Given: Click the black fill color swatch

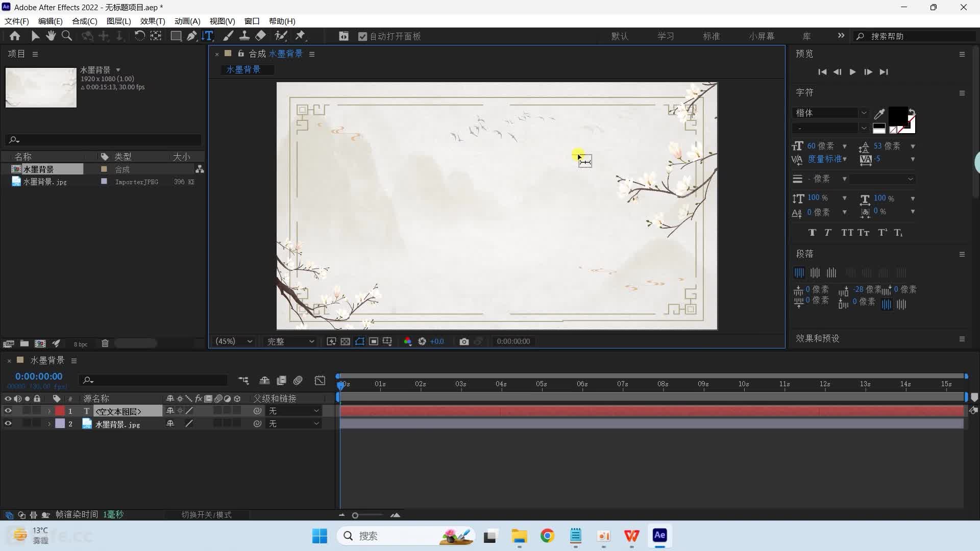Looking at the screenshot, I should coord(898,116).
